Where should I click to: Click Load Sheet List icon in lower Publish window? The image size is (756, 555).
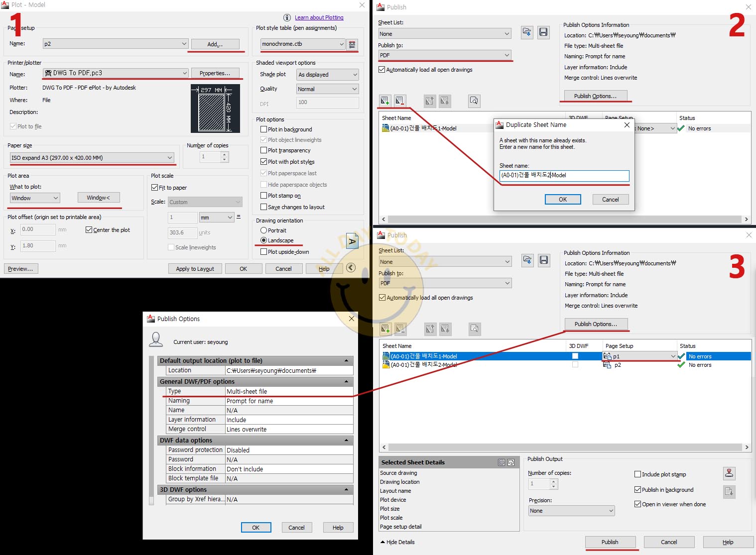[527, 260]
